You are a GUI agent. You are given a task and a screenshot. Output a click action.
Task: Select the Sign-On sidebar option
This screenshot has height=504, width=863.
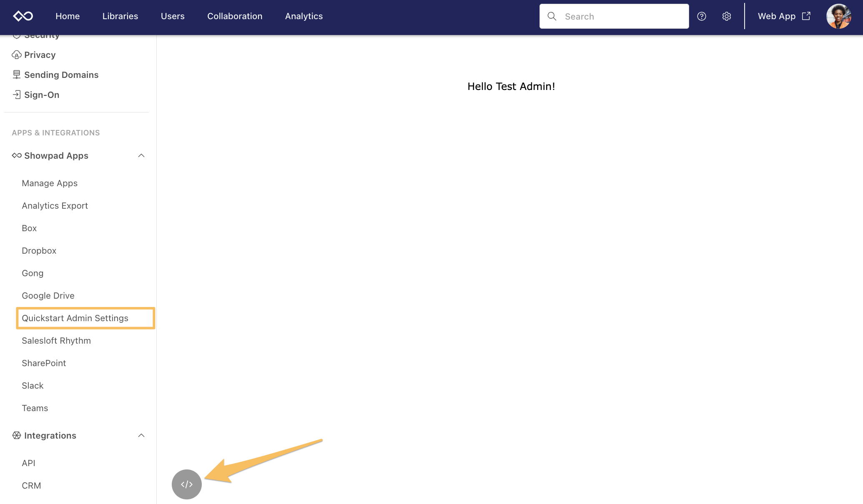(x=41, y=94)
